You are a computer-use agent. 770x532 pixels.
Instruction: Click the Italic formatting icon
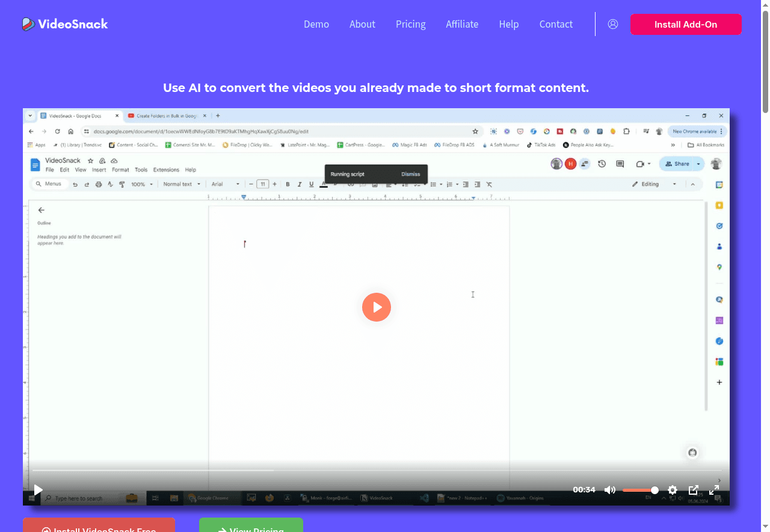click(299, 184)
